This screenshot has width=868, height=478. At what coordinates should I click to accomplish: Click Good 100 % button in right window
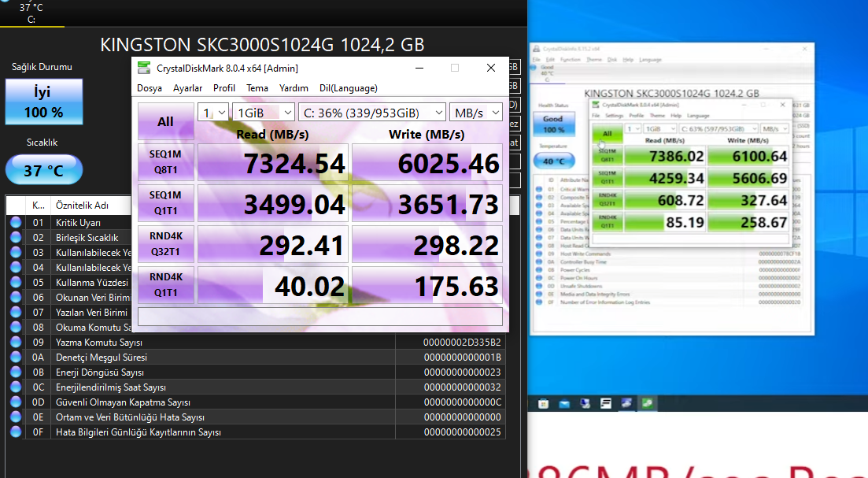point(553,124)
